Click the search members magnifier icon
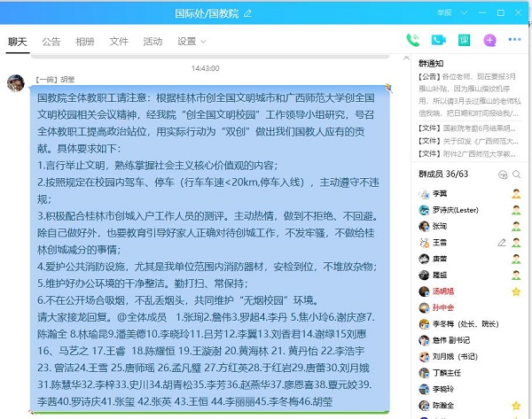This screenshot has width=532, height=419. [x=516, y=175]
